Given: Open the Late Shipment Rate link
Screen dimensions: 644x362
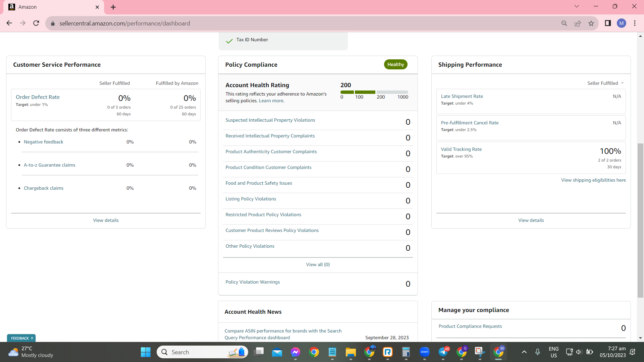Looking at the screenshot, I should (x=462, y=96).
